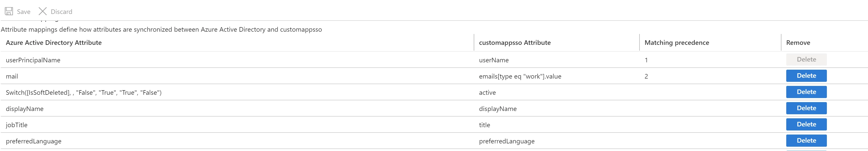Click the Remove column header
The image size is (868, 151).
pyautogui.click(x=798, y=43)
